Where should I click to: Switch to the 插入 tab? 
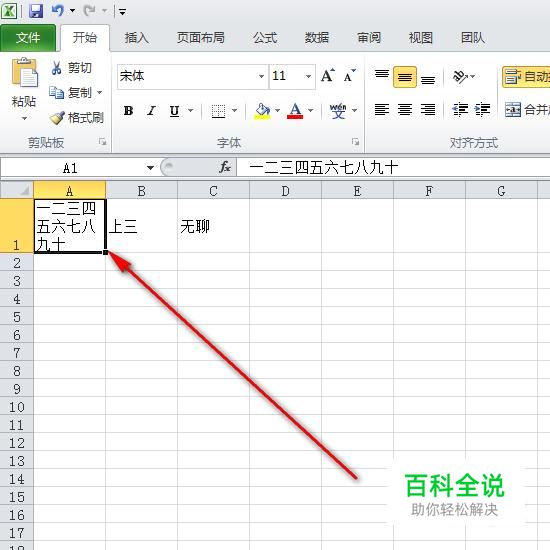click(136, 38)
